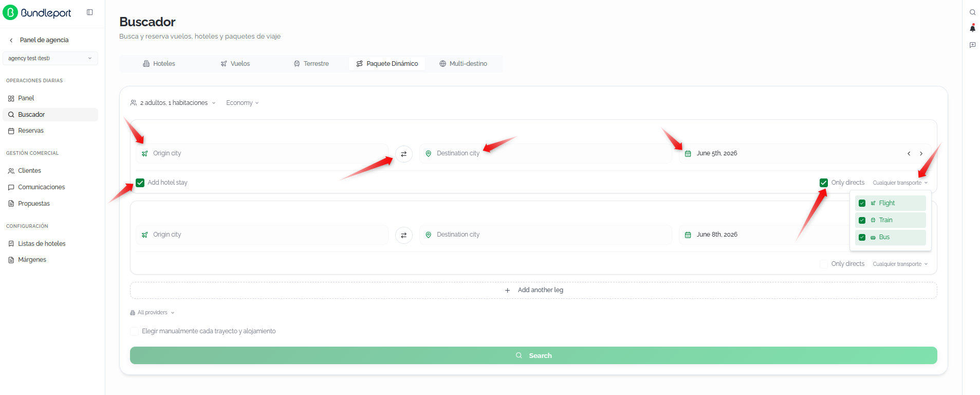
Task: Check second leg Only directs checkbox
Action: point(824,264)
